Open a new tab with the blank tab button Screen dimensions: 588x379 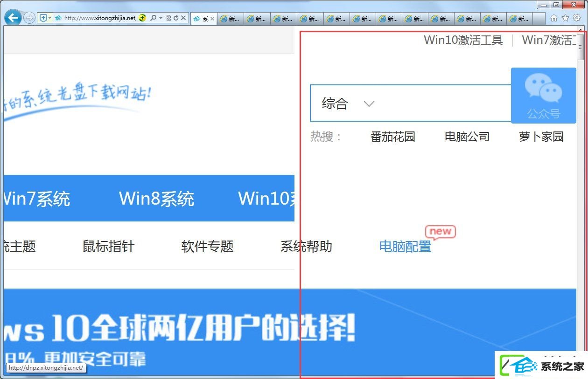coord(539,19)
